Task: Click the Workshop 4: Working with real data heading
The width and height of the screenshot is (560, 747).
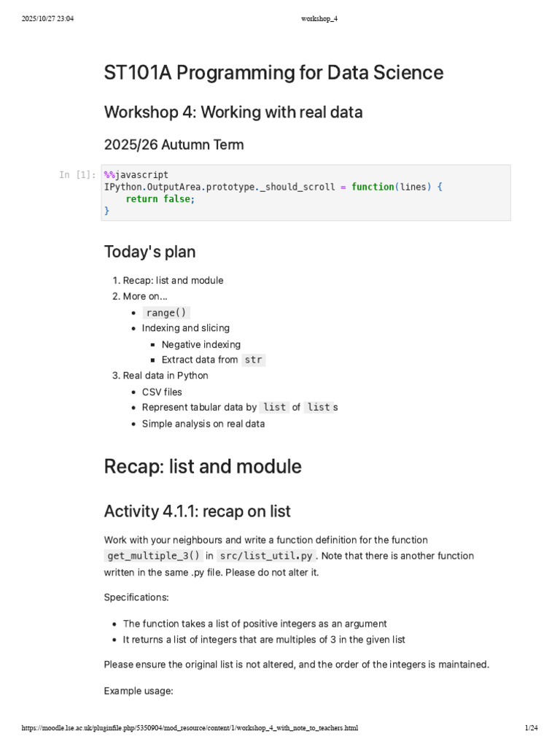Action: [233, 112]
